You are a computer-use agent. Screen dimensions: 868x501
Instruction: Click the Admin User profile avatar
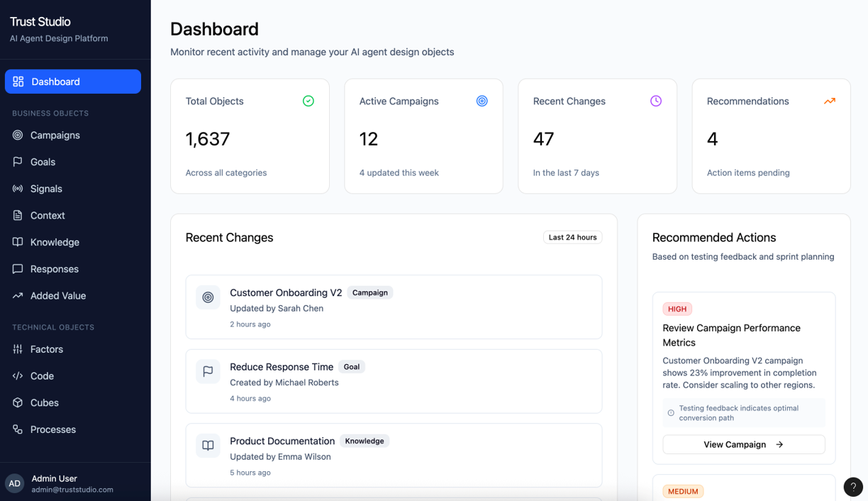(x=15, y=483)
